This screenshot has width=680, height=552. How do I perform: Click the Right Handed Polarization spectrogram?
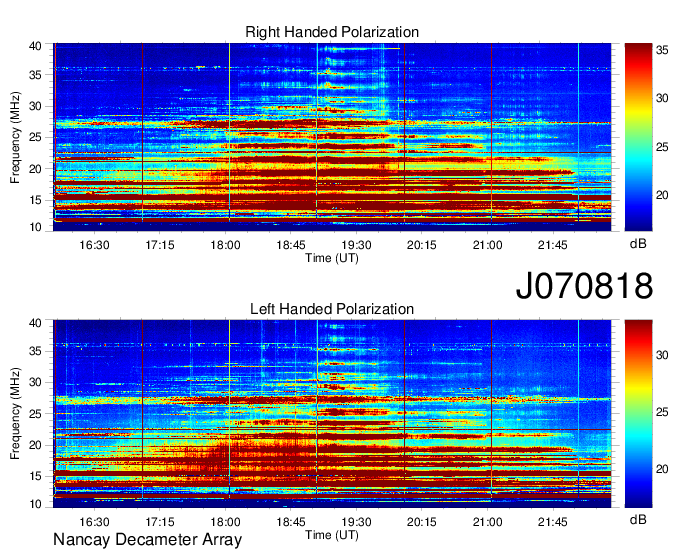click(x=332, y=137)
